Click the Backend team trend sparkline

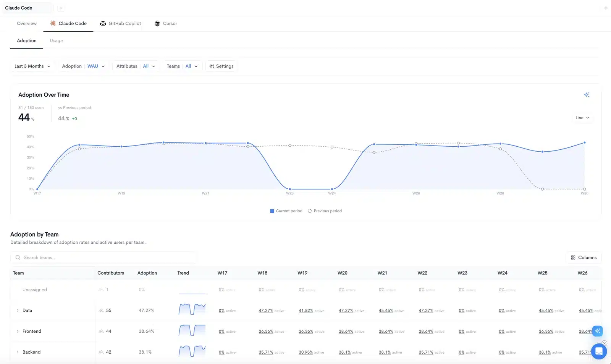pos(192,351)
